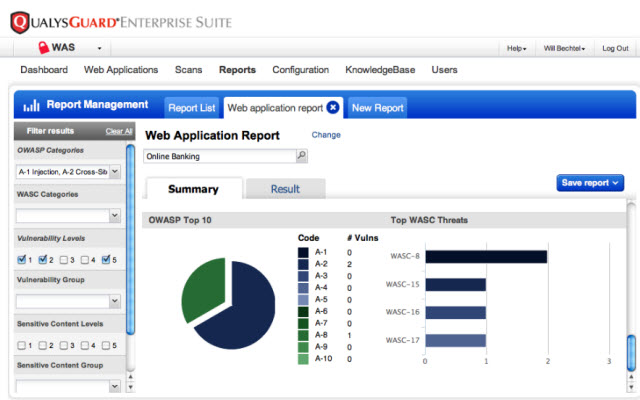This screenshot has height=400, width=640.
Task: Click the red WAS lock icon
Action: [43, 48]
